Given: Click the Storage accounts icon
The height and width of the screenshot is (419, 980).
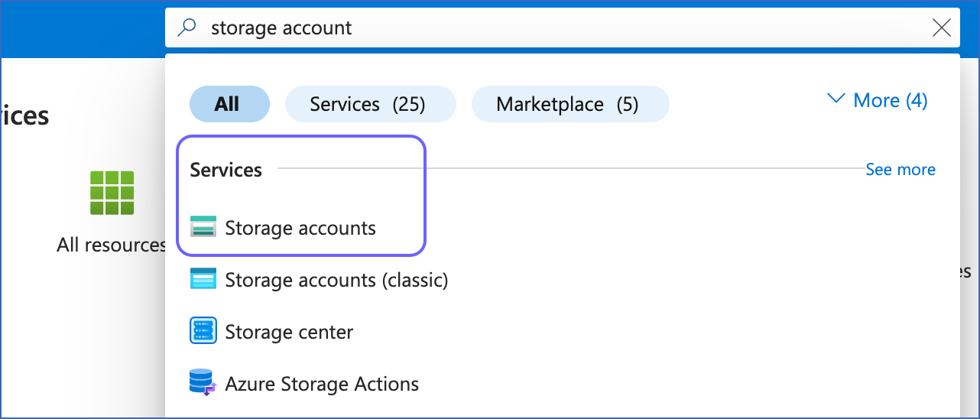Looking at the screenshot, I should (203, 227).
